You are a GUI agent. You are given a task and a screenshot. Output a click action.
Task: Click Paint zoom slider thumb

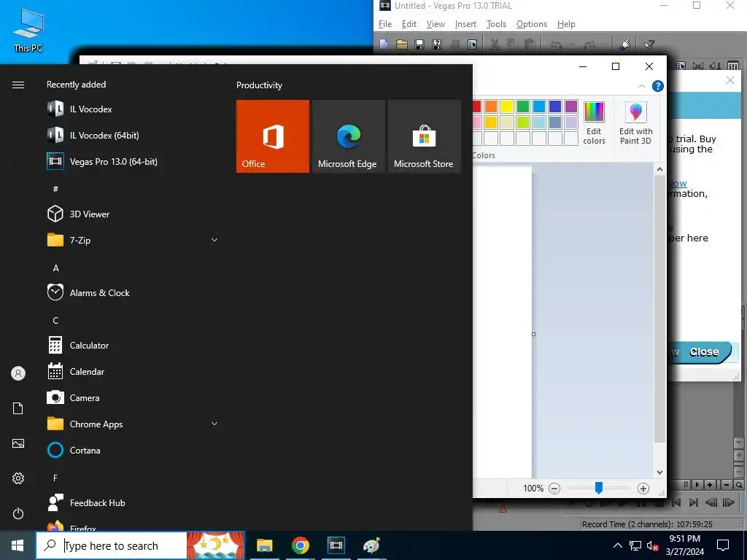599,488
